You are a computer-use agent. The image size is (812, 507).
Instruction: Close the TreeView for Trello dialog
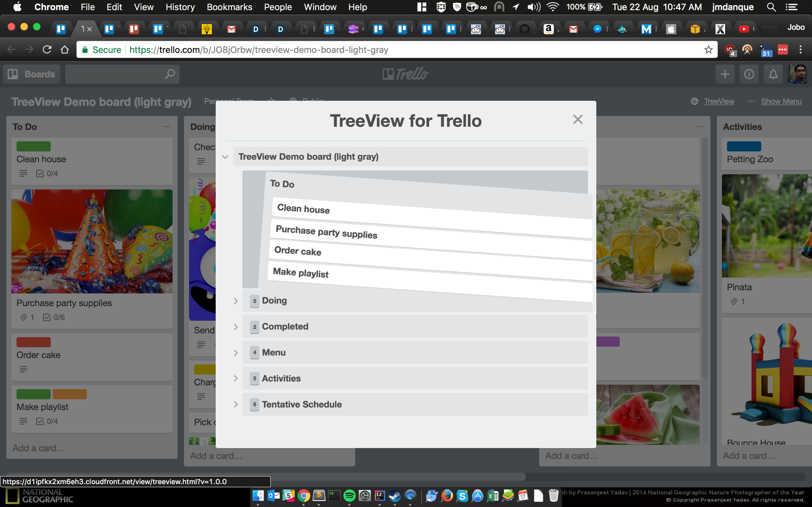(578, 119)
